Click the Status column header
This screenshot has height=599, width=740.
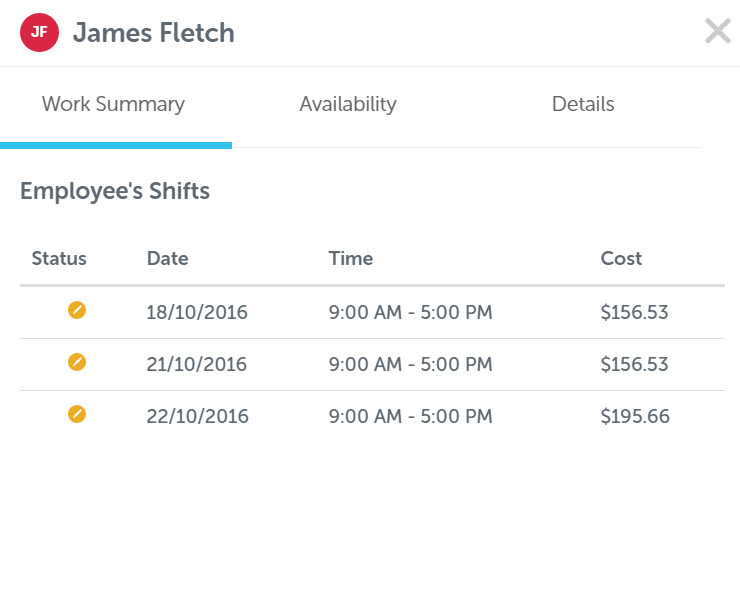[x=59, y=258]
